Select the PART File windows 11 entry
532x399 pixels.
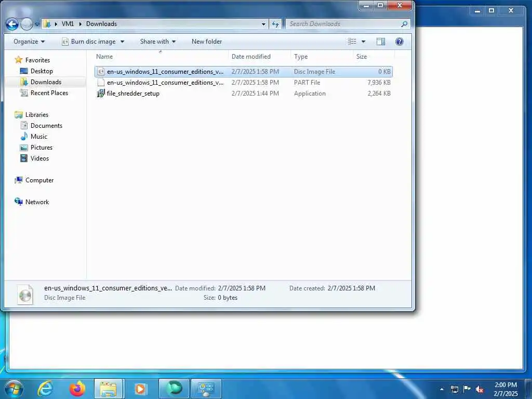coord(243,83)
